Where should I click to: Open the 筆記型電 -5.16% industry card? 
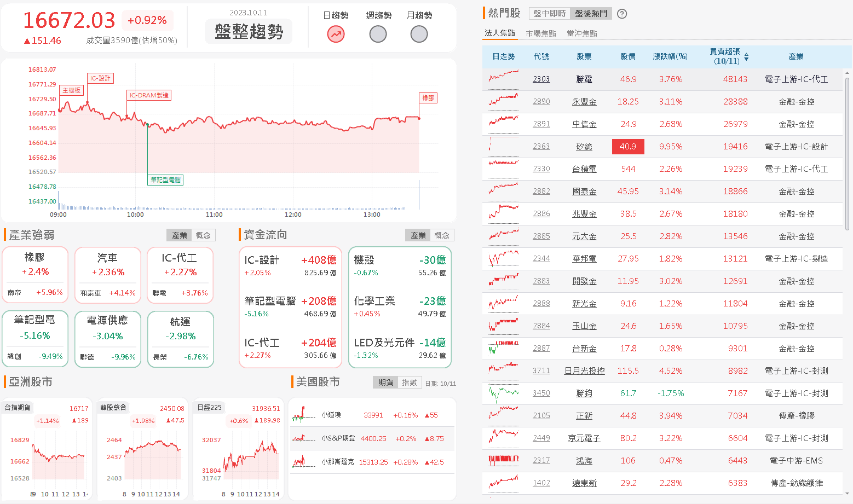pyautogui.click(x=35, y=339)
